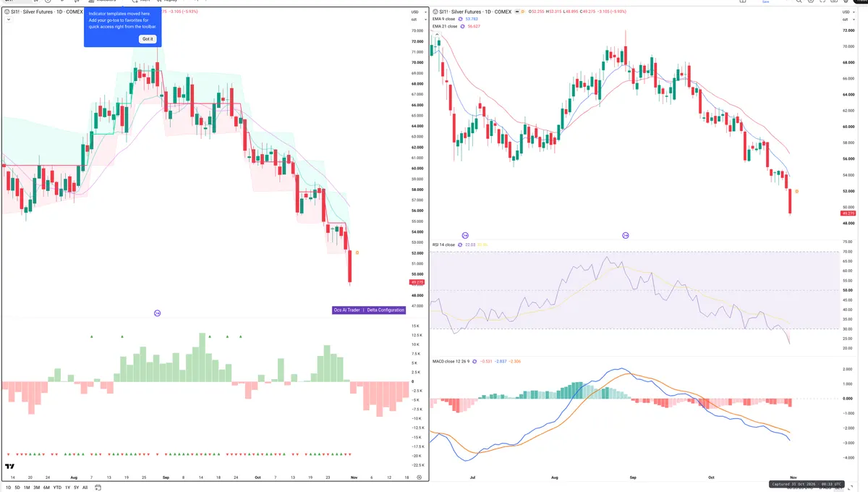The width and height of the screenshot is (868, 492).
Task: Click the RSI 14 indicator source icon
Action: (460, 245)
